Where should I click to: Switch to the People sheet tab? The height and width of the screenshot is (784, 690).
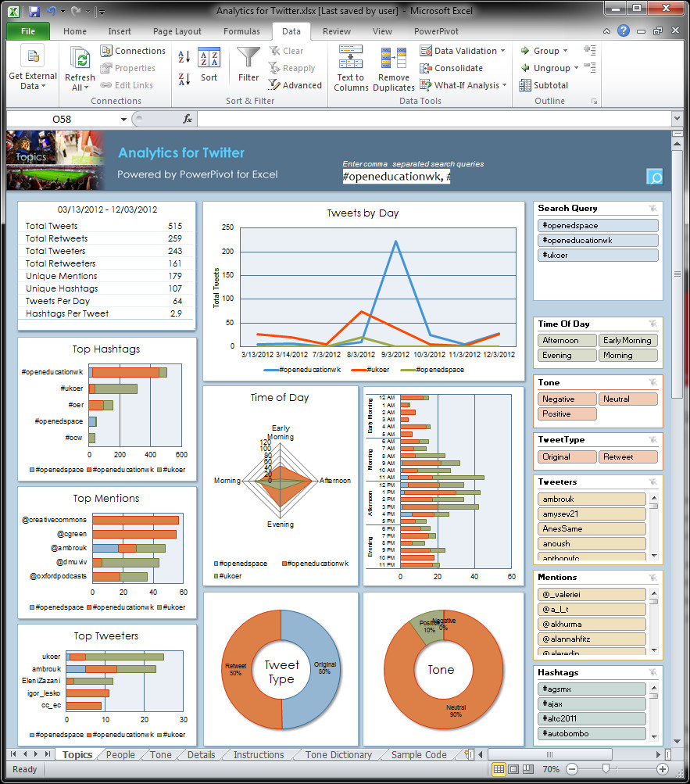click(x=120, y=755)
